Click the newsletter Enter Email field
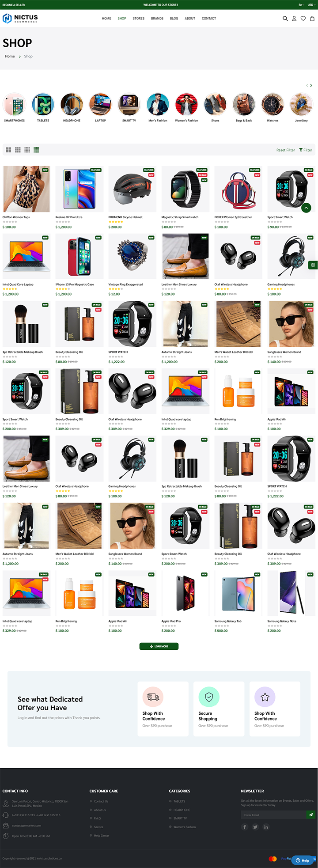This screenshot has width=318, height=868. pos(273,815)
